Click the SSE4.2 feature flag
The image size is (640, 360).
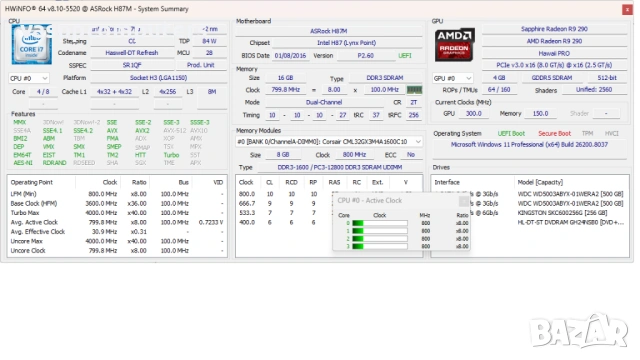[x=83, y=131]
